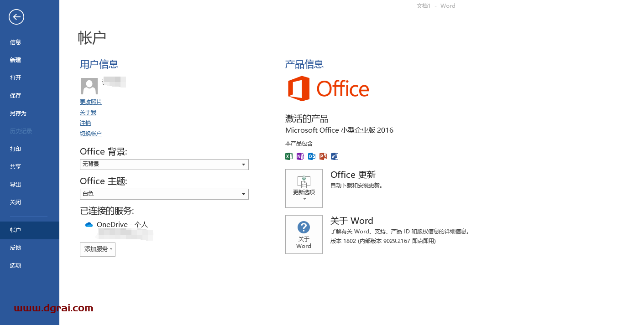This screenshot has width=644, height=325.
Task: Click the Outlook icon under 本产品包含
Action: (x=312, y=156)
